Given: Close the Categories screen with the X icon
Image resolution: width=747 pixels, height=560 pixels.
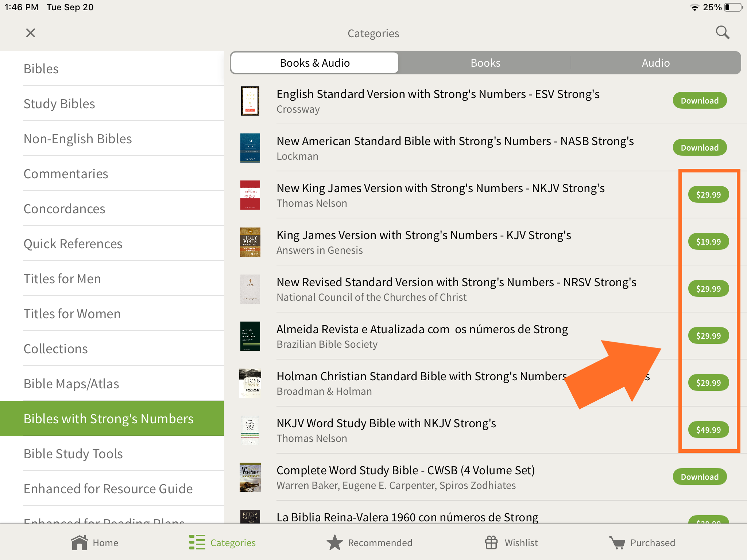Looking at the screenshot, I should (x=31, y=33).
